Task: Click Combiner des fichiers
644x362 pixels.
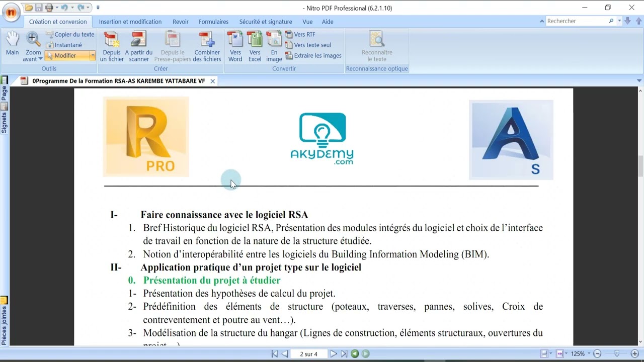Action: tap(207, 47)
